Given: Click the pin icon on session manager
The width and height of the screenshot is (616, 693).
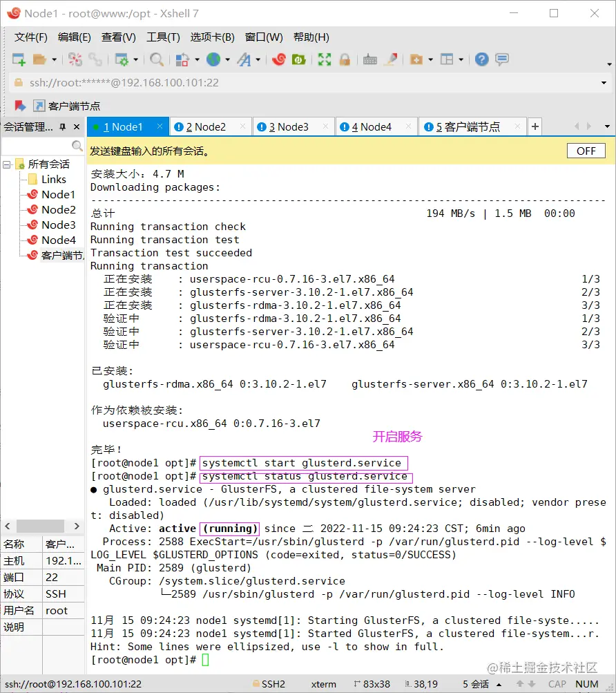Looking at the screenshot, I should point(63,127).
